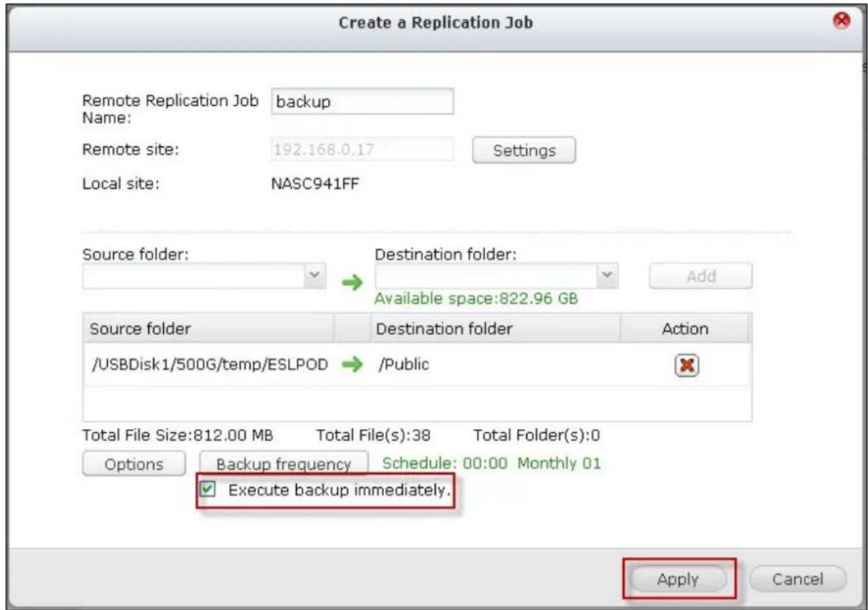Viewport: 868px width, 610px height.
Task: Click the Remote site IP address field
Action: [x=362, y=149]
